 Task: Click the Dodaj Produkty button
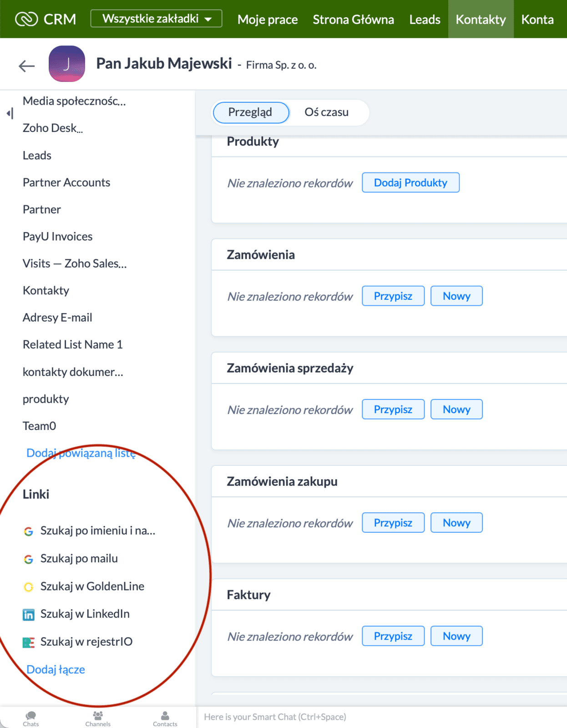pyautogui.click(x=410, y=182)
